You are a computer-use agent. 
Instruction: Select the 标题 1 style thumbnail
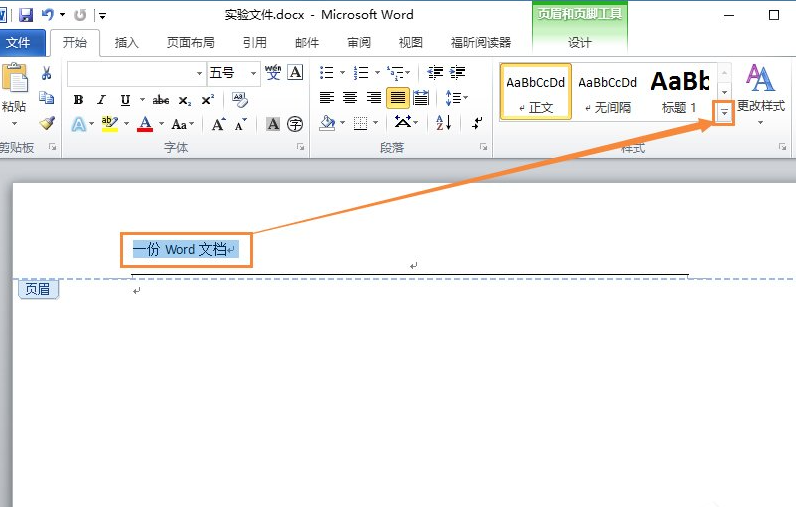tap(680, 91)
